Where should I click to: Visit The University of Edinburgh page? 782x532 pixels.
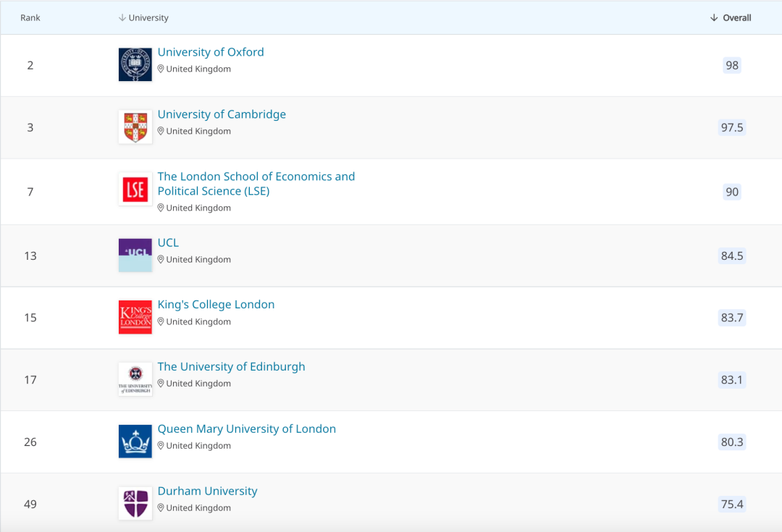point(231,367)
